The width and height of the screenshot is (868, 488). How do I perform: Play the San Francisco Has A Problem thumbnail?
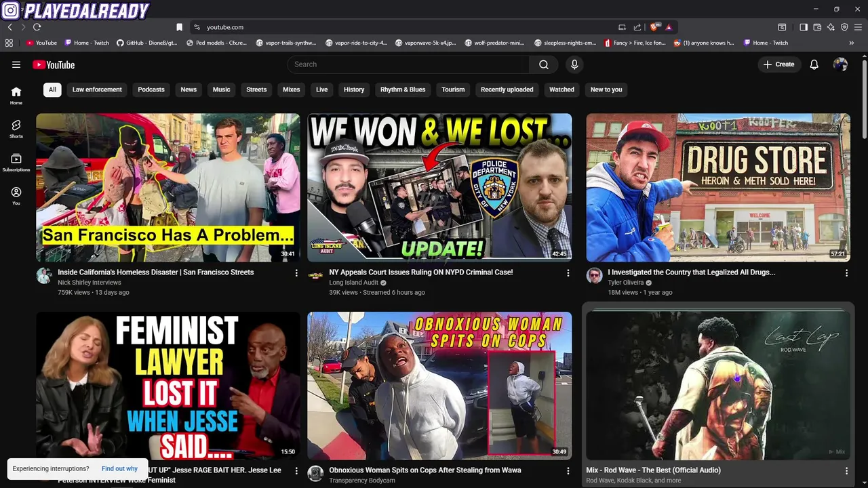[x=168, y=187]
